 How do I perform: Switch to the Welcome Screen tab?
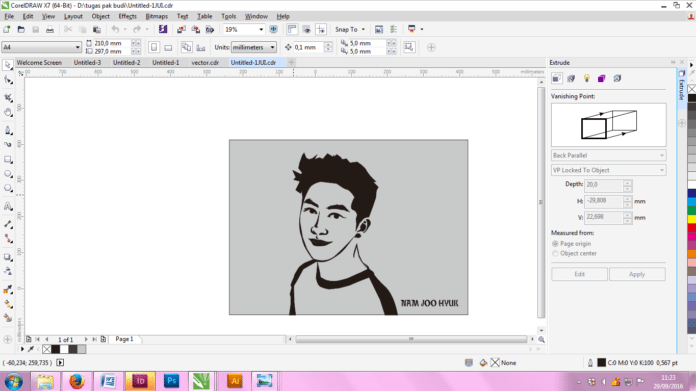[x=39, y=63]
